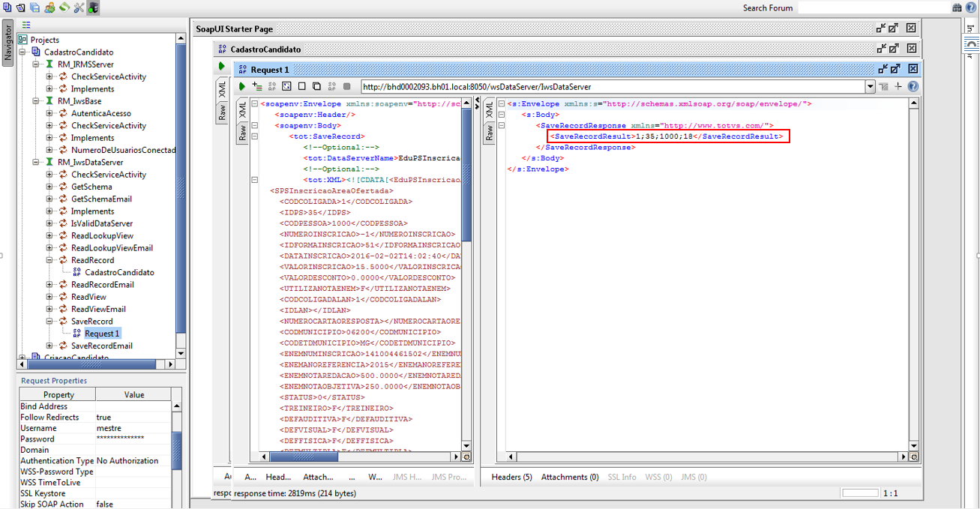Viewport: 980px width, 509px height.
Task: Collapse the RM_IwsDataServer interface node
Action: click(x=36, y=162)
